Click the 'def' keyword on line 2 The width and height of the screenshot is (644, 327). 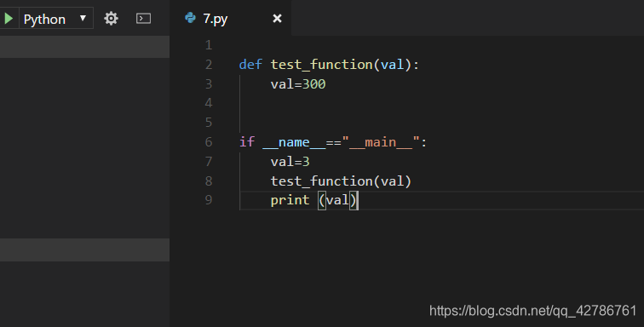(250, 65)
